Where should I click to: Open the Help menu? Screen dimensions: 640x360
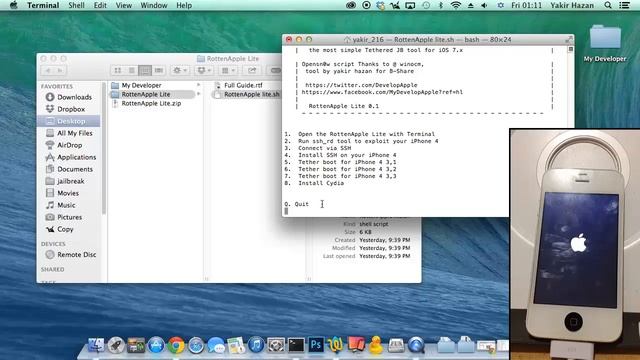[184, 5]
